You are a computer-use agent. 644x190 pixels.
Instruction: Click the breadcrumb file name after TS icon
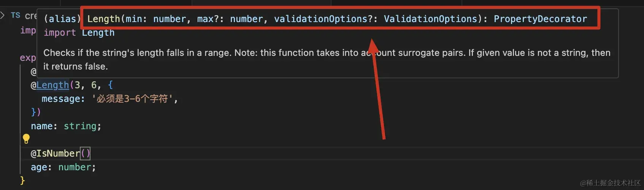(x=31, y=16)
